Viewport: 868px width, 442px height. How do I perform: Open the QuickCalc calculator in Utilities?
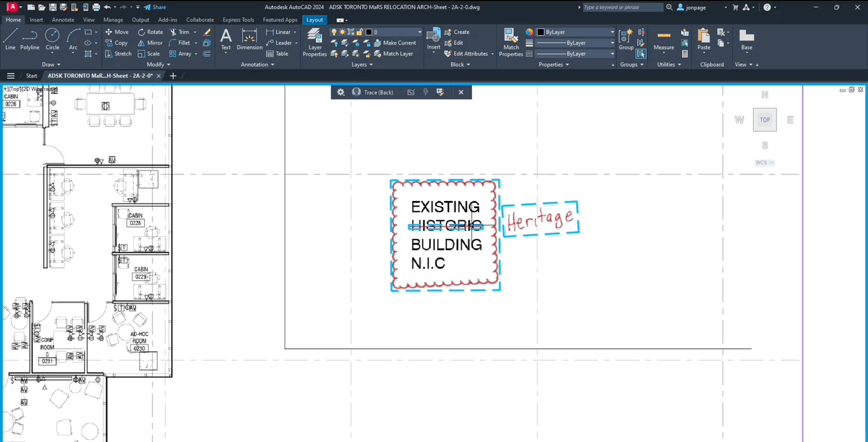click(684, 54)
